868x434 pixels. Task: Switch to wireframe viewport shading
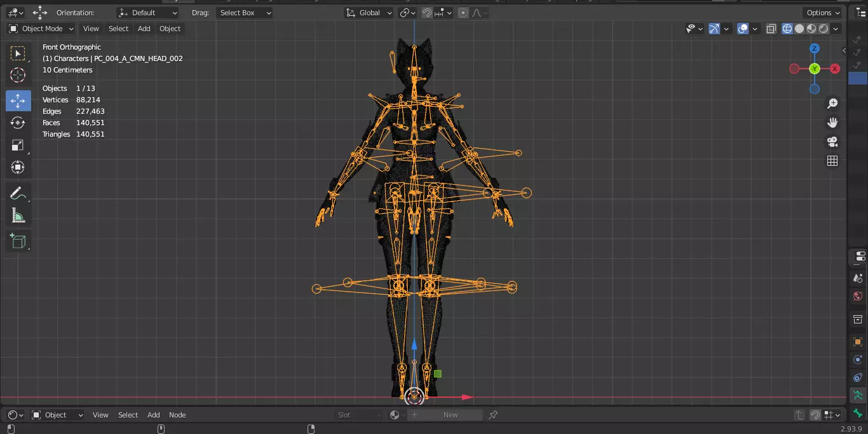(x=787, y=29)
